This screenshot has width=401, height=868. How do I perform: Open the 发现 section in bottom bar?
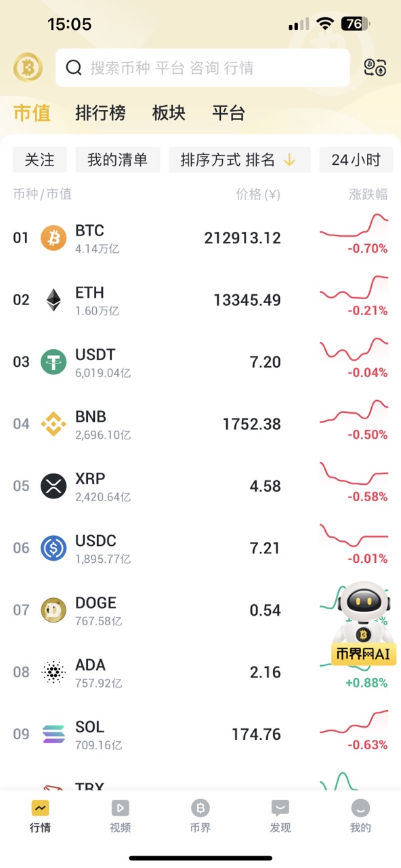280,816
